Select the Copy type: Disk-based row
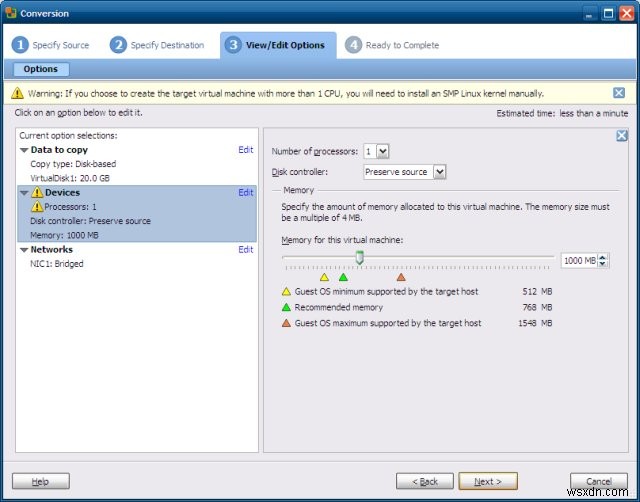Image resolution: width=640 pixels, height=502 pixels. [73, 164]
